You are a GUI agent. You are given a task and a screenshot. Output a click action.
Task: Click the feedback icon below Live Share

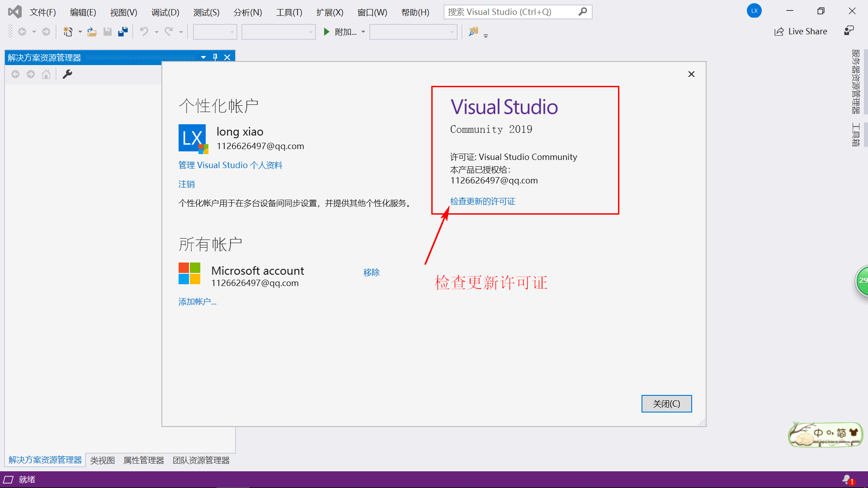(849, 31)
